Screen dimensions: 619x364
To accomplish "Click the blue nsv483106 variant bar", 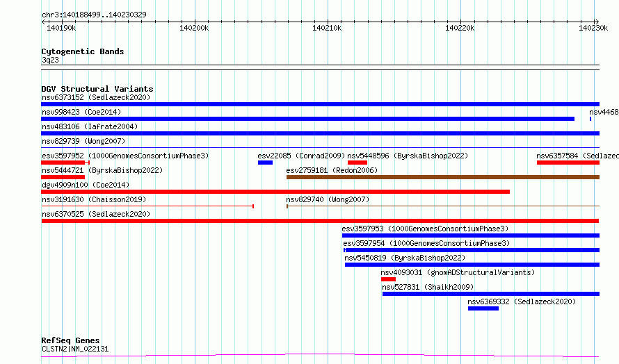I will tap(320, 133).
